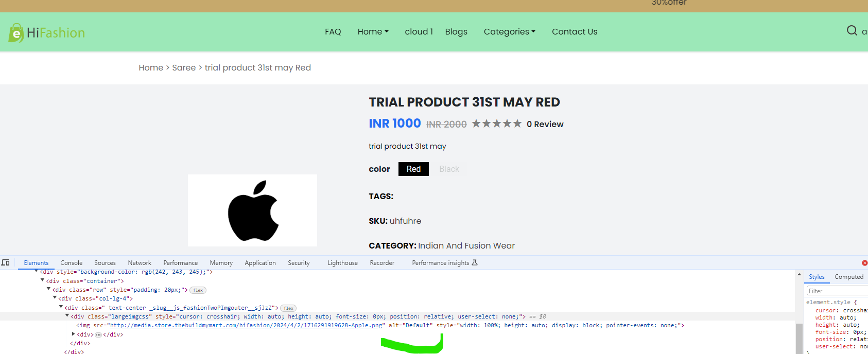Click the INR 1000 price text
The width and height of the screenshot is (868, 354).
pyautogui.click(x=395, y=123)
